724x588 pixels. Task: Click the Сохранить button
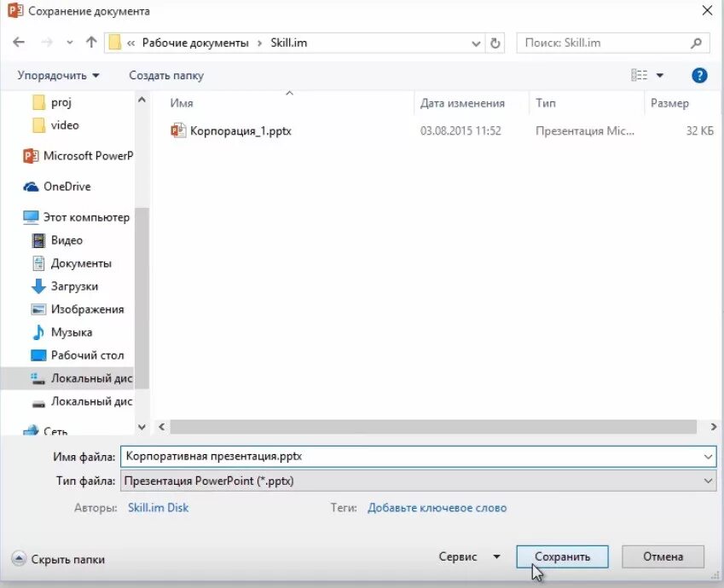click(x=562, y=556)
